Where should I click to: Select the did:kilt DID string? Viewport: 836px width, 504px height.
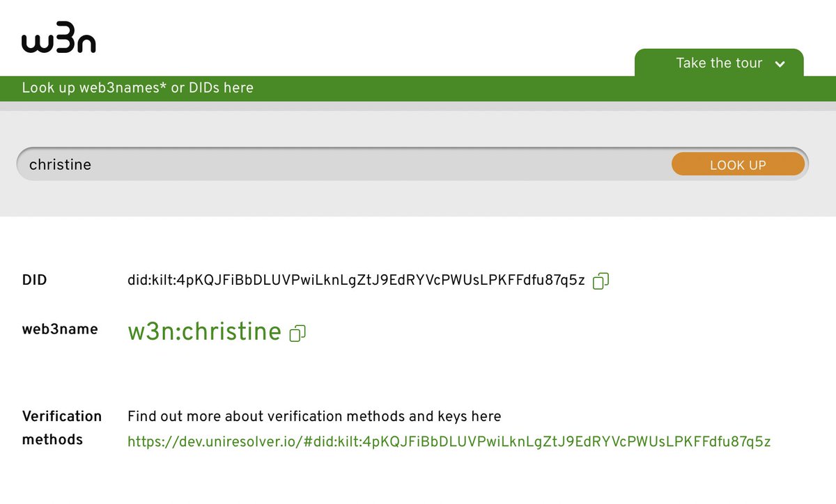[356, 281]
